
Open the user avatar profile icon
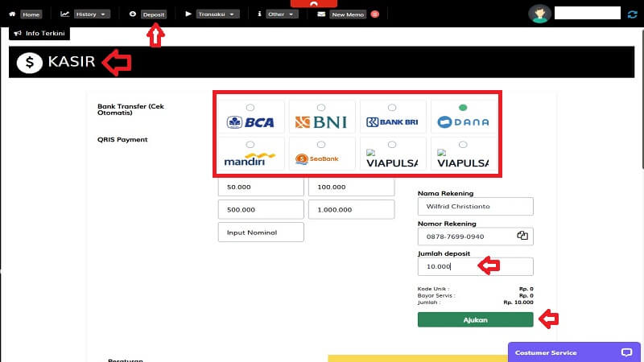pos(539,14)
